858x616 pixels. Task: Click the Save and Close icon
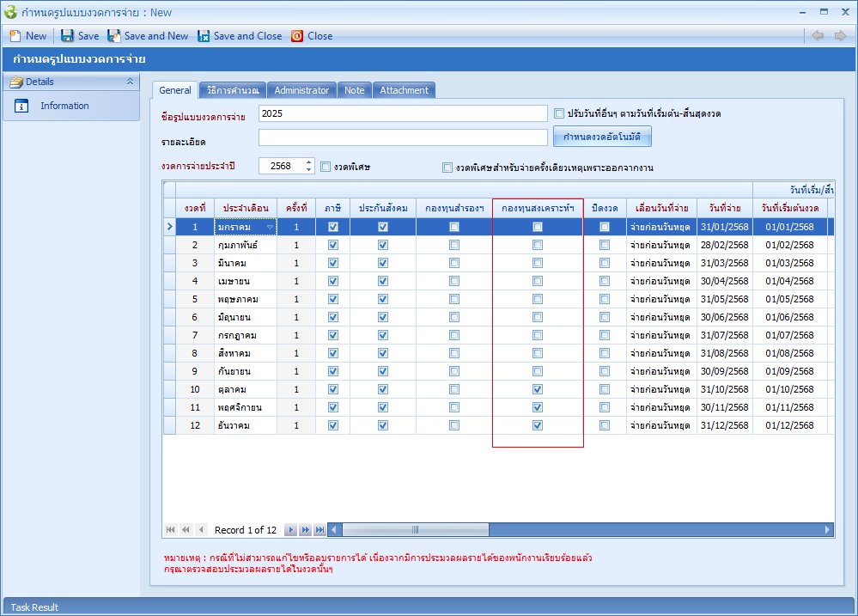click(204, 36)
